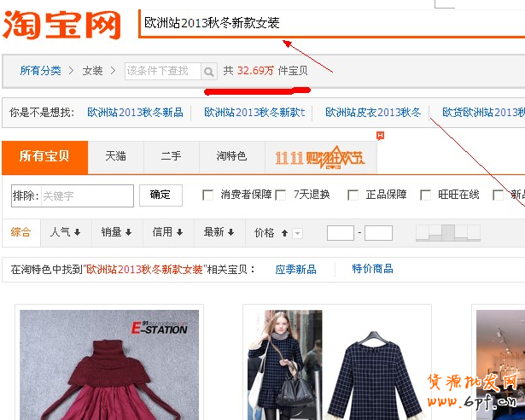Sort by 人气 popularity
The image size is (525, 420).
65,232
